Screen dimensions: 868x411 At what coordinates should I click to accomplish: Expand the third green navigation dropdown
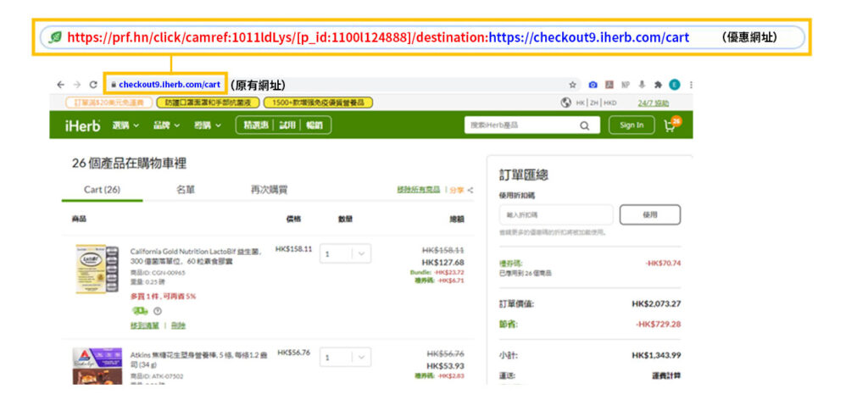coord(208,125)
